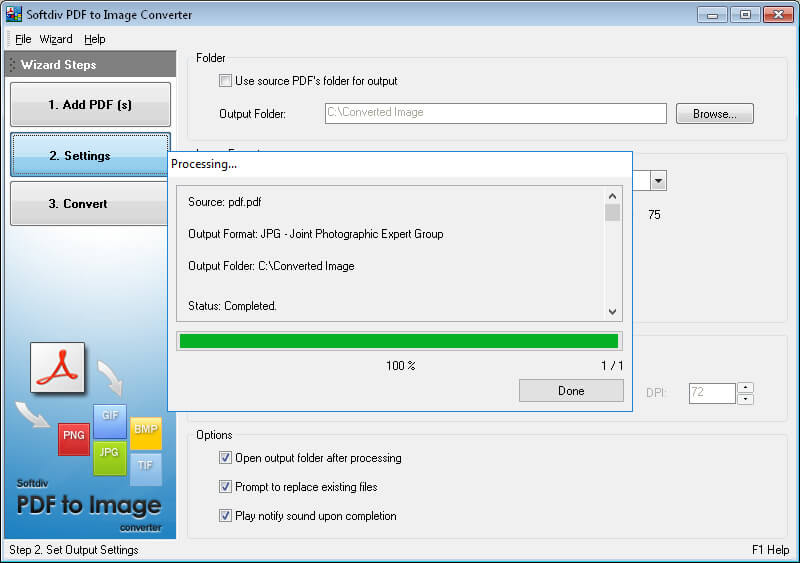
Task: Click the 'Status: Completed.' log line
Action: point(232,306)
